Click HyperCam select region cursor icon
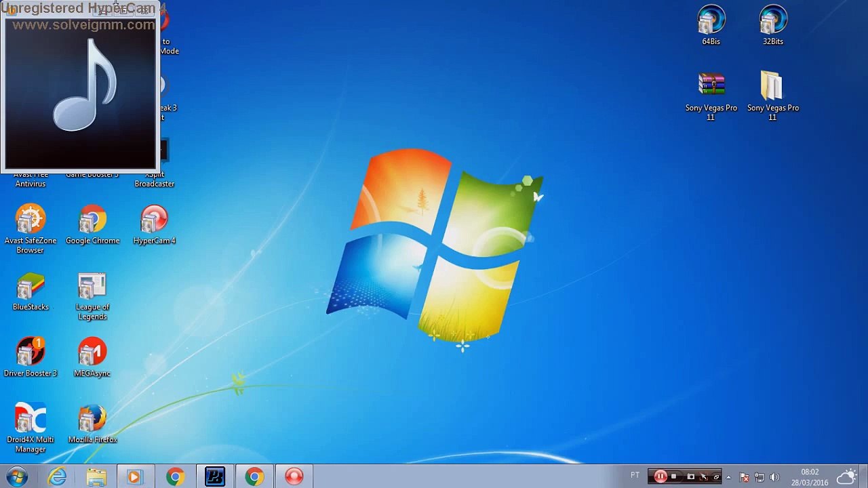The width and height of the screenshot is (868, 488). coord(704,476)
